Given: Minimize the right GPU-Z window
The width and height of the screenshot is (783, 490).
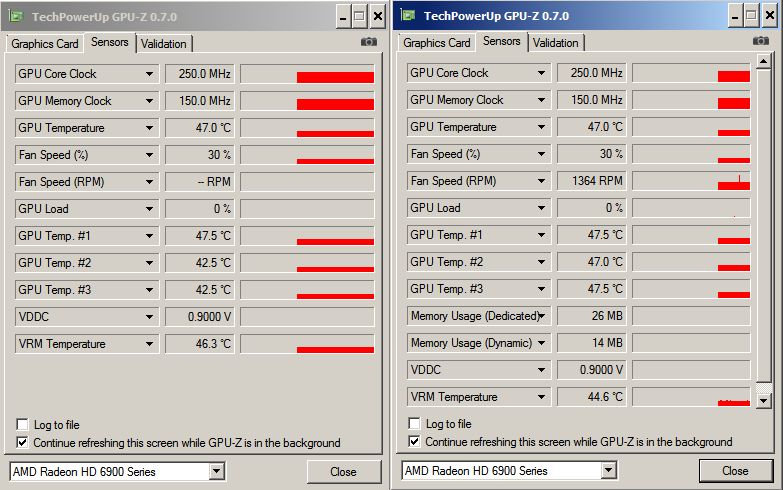Looking at the screenshot, I should pyautogui.click(x=735, y=16).
